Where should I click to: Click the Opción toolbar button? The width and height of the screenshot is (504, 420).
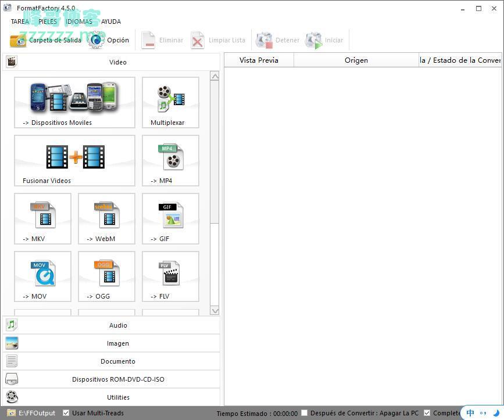109,40
